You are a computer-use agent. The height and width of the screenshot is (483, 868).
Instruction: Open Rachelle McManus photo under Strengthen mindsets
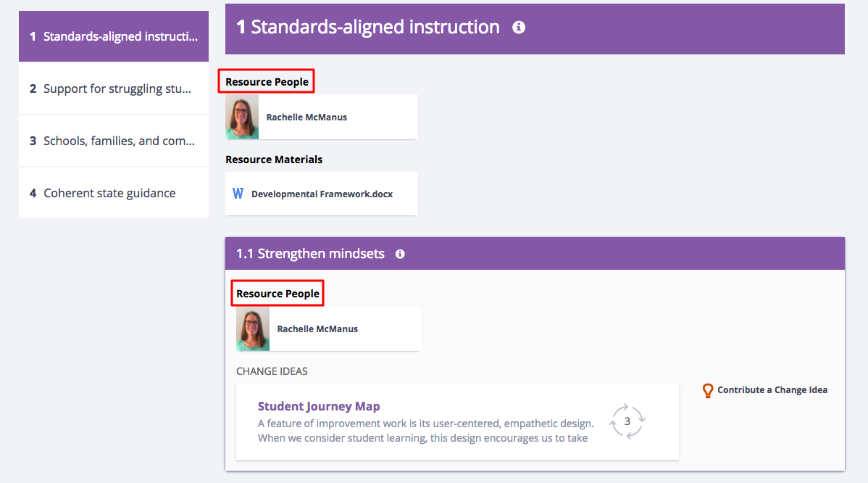[253, 329]
